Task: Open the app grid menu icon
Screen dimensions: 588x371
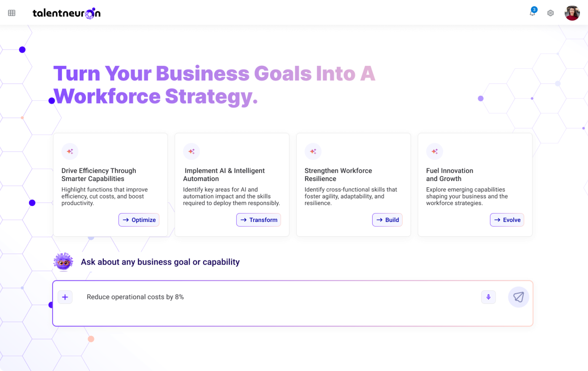Action: (12, 13)
